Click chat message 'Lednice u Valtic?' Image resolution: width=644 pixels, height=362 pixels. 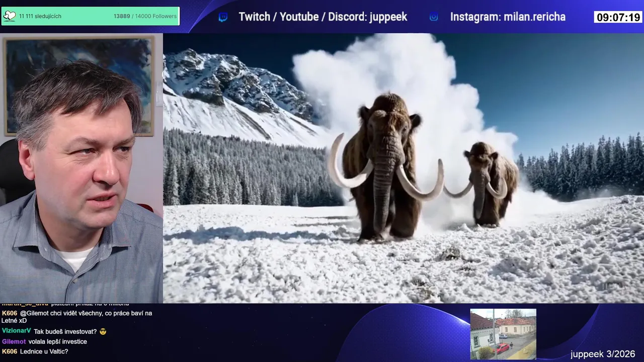click(x=44, y=351)
